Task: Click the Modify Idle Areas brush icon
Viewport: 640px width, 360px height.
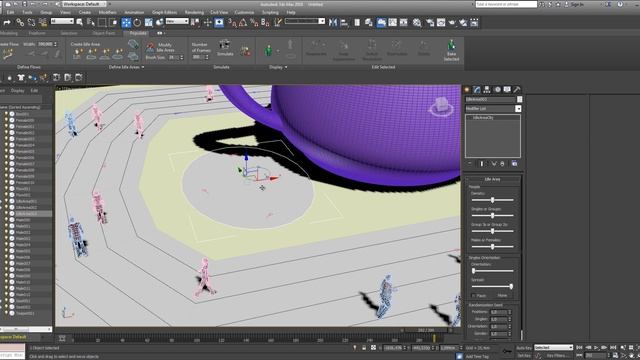Action: (x=150, y=47)
